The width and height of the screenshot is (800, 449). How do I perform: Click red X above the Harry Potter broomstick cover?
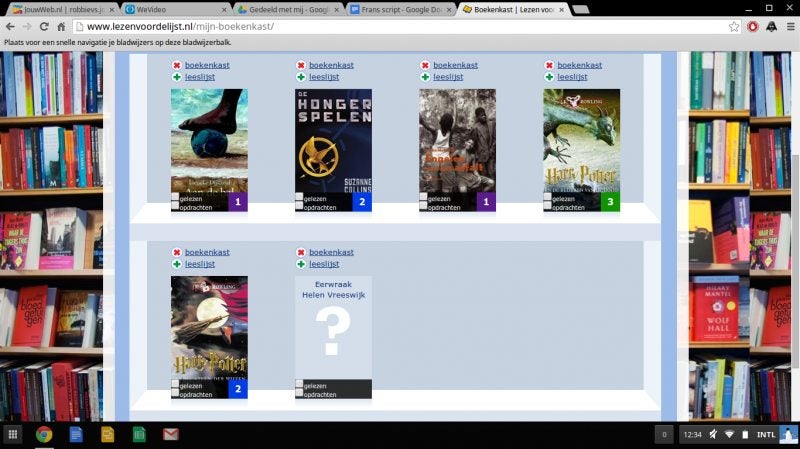pos(177,253)
